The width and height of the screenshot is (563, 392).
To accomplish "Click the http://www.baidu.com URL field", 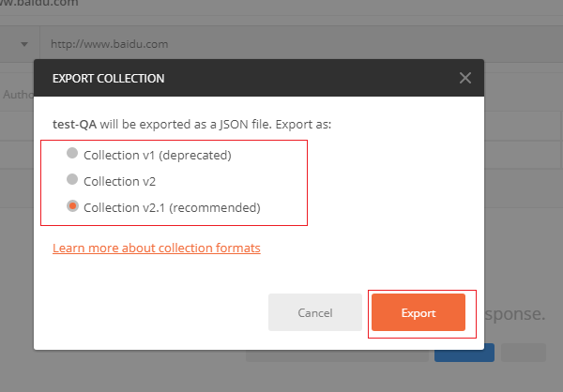I will click(281, 43).
